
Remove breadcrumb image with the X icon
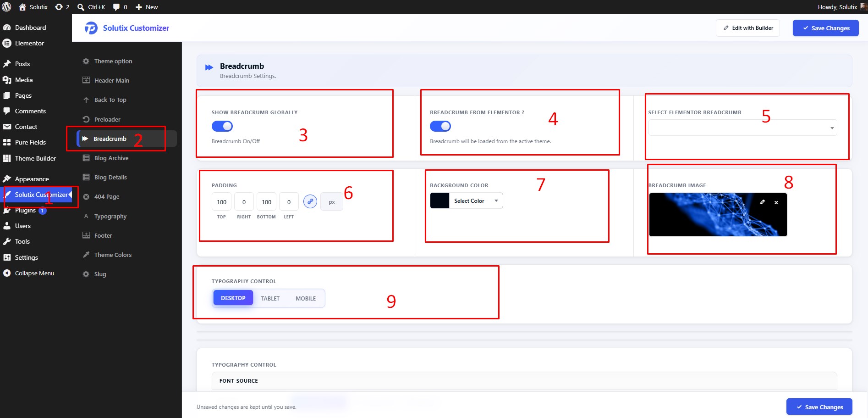click(776, 202)
